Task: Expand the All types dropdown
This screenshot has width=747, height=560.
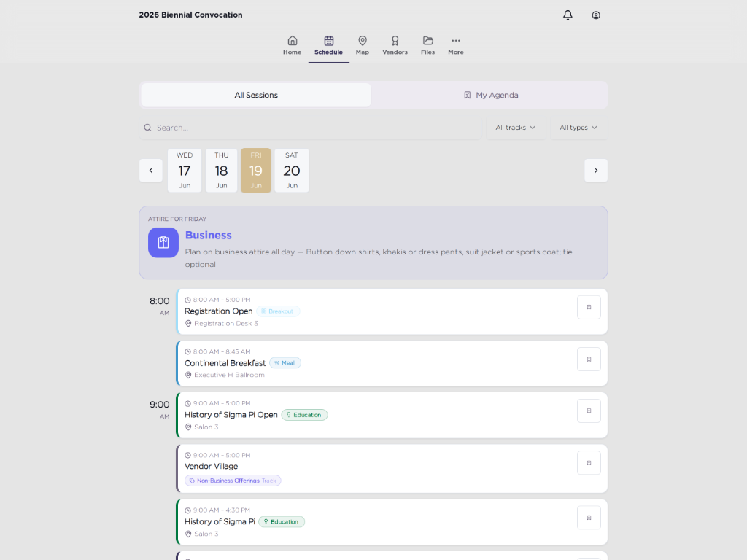Action: click(578, 128)
